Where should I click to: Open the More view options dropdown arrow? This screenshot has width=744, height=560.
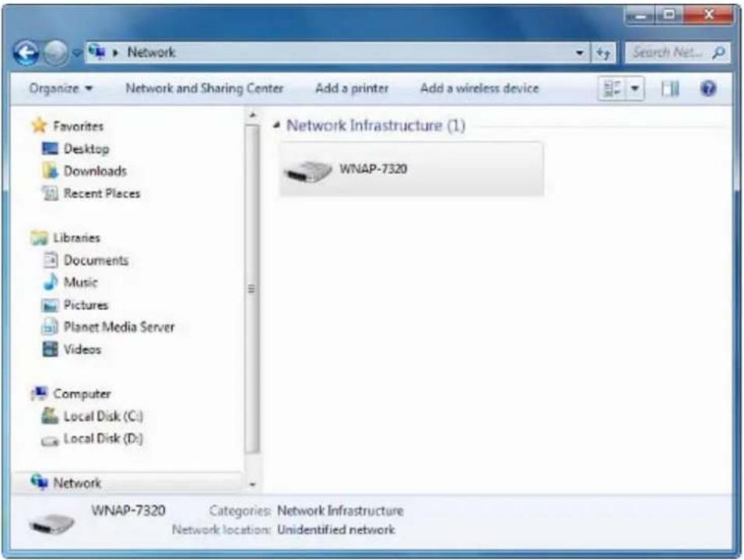635,89
